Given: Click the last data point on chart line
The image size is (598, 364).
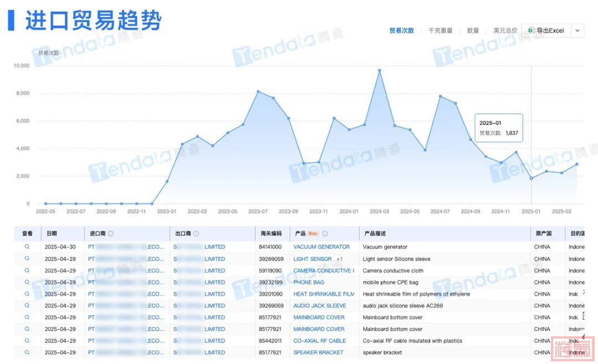Looking at the screenshot, I should point(576,164).
